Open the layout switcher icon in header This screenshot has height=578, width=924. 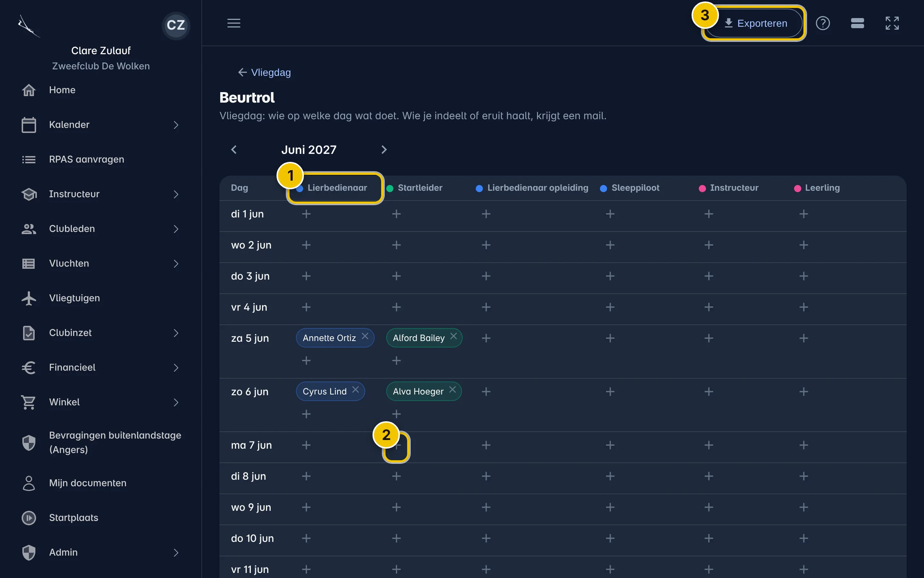(857, 23)
